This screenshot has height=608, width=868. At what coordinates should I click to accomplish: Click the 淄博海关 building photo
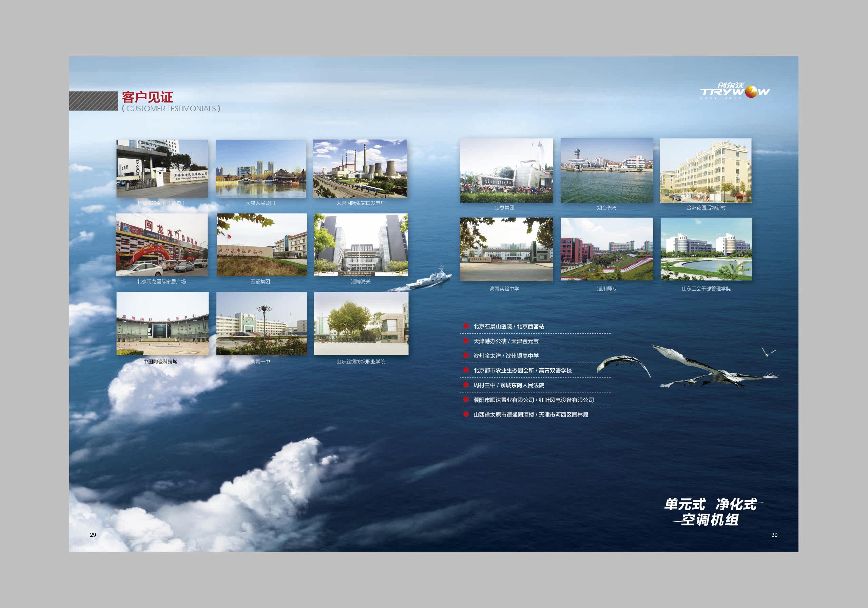[361, 245]
